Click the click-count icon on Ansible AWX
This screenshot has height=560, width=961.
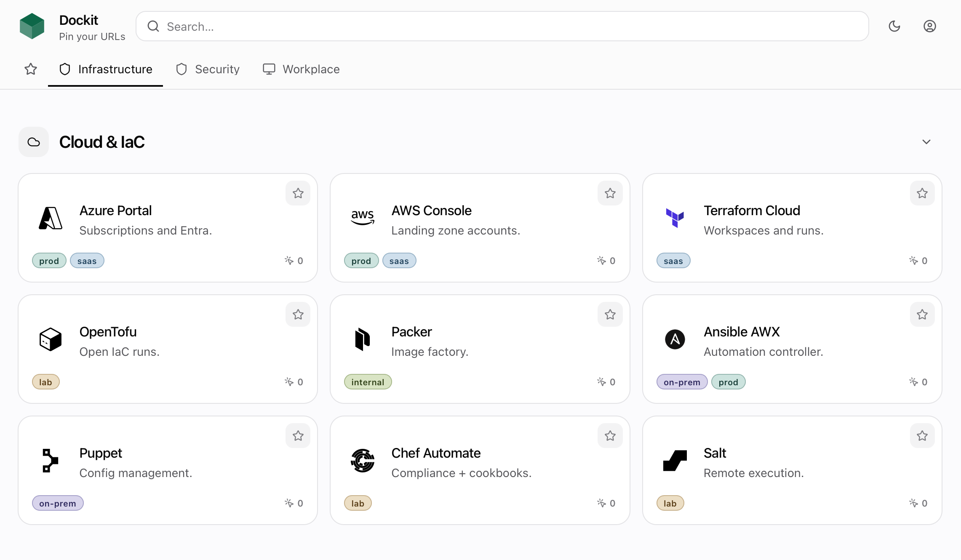click(913, 382)
